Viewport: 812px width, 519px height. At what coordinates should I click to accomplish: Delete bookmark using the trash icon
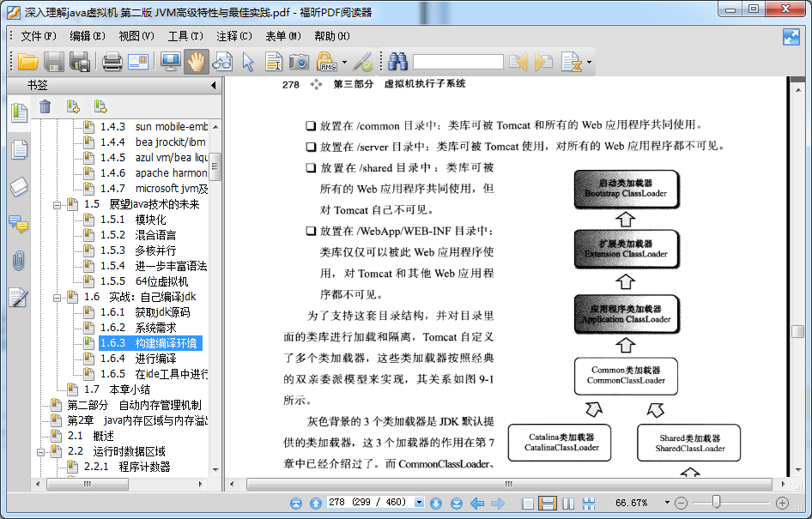pos(45,106)
